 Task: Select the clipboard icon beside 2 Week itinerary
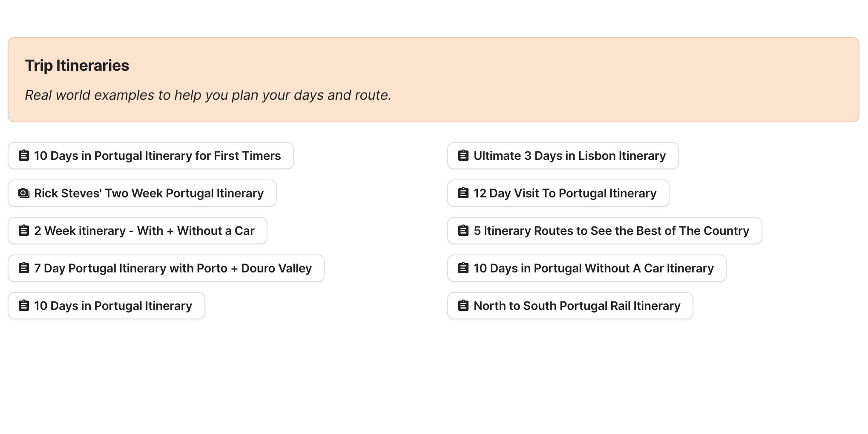click(24, 231)
